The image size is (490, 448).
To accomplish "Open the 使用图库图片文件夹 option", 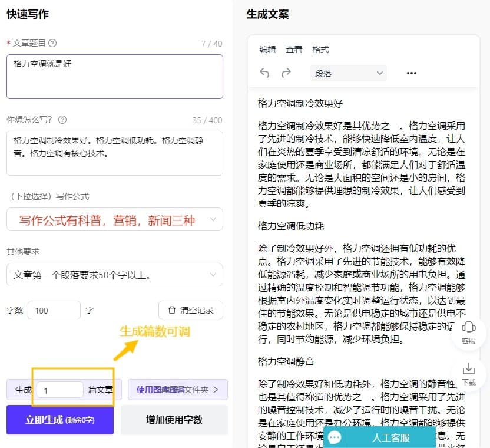I will pos(177,390).
